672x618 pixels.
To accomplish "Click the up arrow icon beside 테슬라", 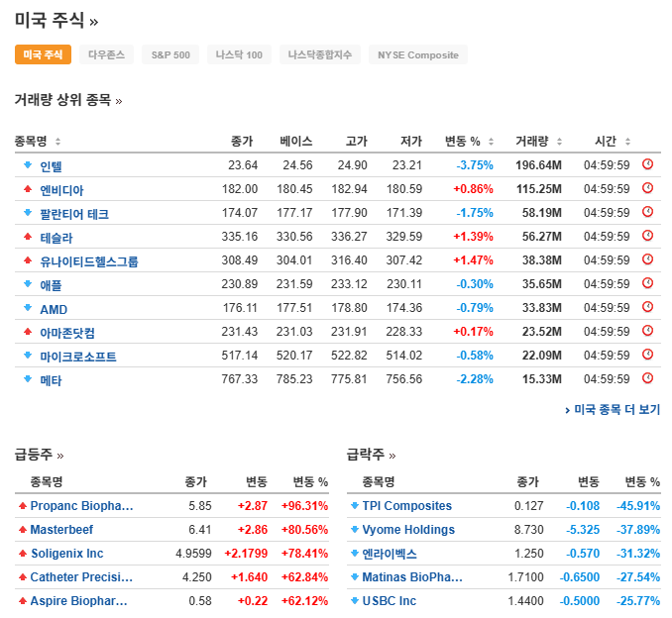I will click(28, 236).
